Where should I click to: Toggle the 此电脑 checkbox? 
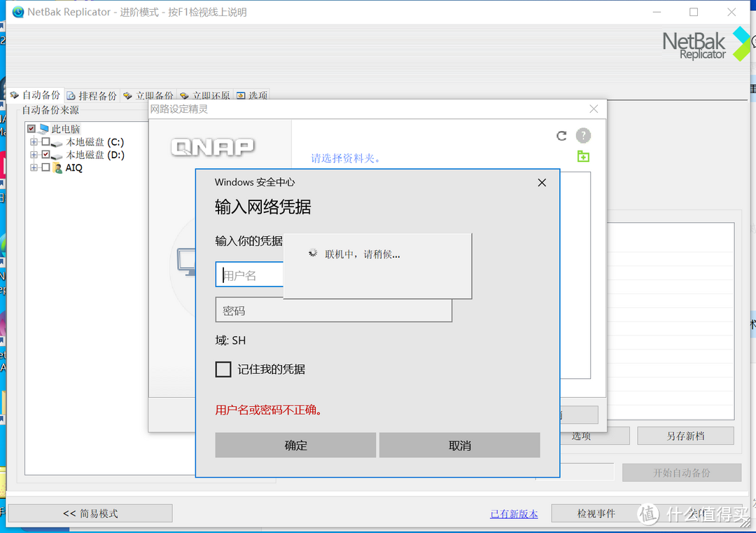pyautogui.click(x=30, y=129)
